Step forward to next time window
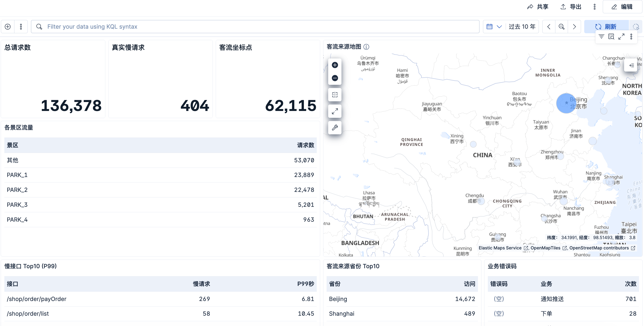644x326 pixels. (x=574, y=27)
